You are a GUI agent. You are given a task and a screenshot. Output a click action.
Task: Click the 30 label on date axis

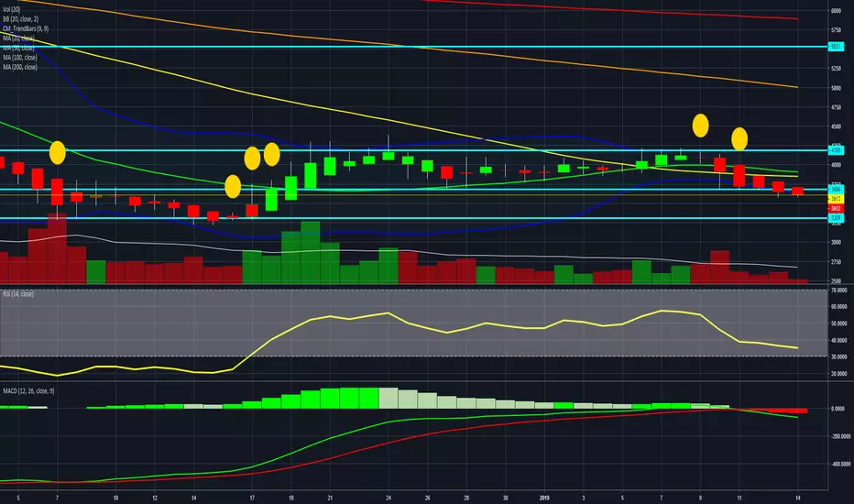pos(506,498)
